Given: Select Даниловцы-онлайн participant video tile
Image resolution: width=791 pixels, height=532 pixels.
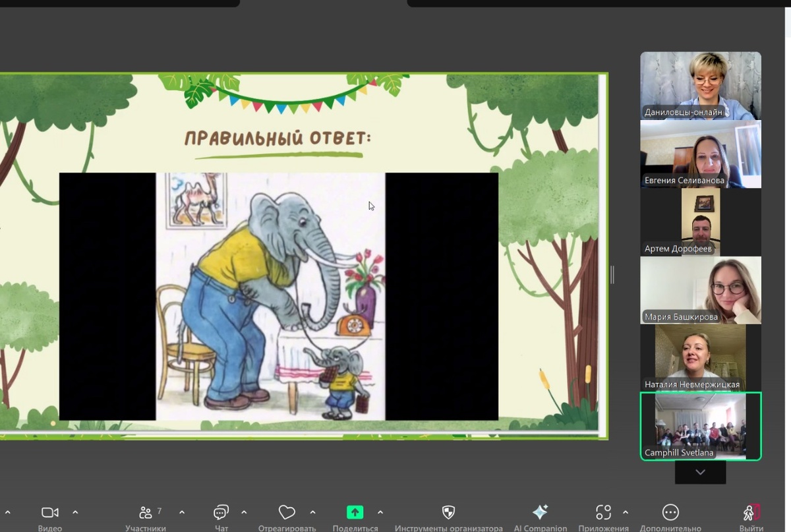Looking at the screenshot, I should [x=701, y=86].
